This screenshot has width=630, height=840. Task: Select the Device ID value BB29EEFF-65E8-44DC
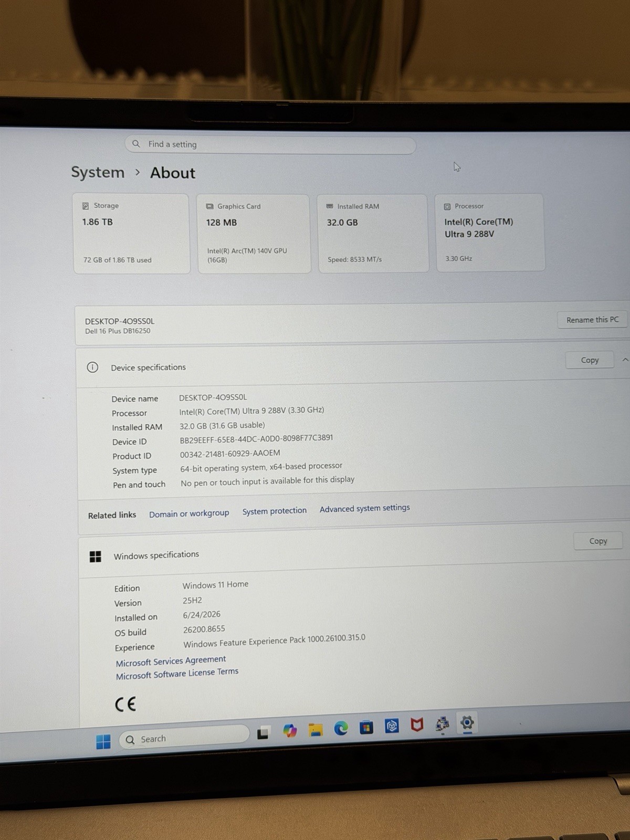click(x=256, y=438)
